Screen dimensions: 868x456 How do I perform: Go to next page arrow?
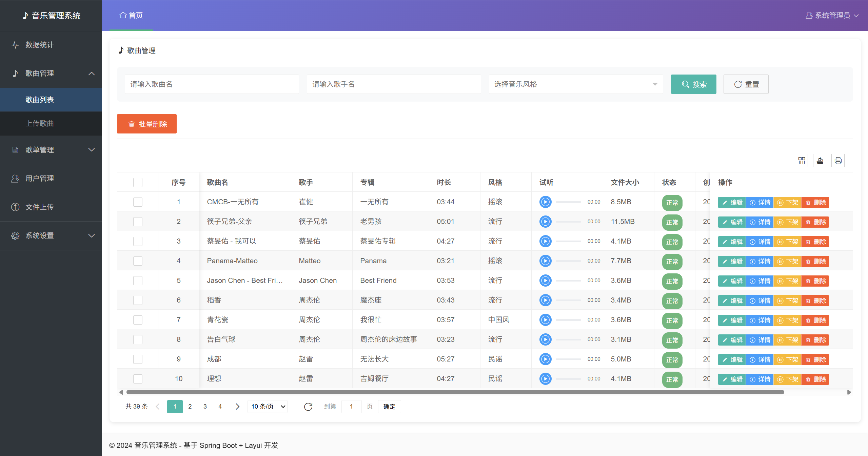[x=237, y=407]
